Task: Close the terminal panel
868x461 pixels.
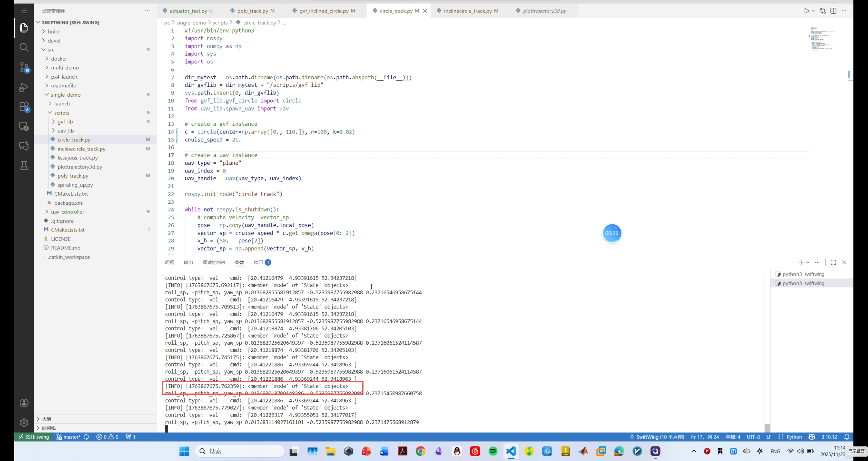Action: click(x=844, y=262)
